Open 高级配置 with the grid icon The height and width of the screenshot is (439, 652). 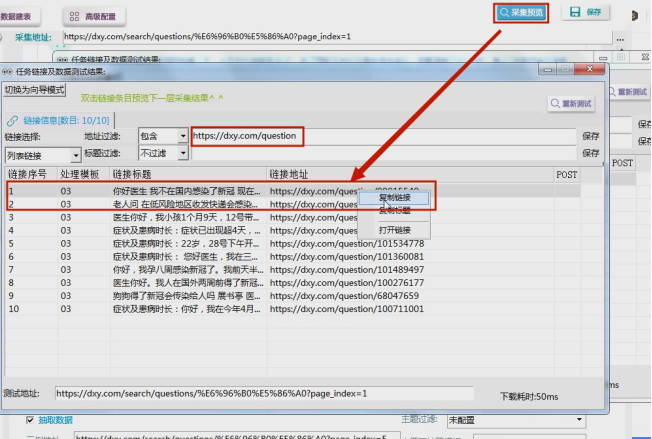click(x=94, y=17)
